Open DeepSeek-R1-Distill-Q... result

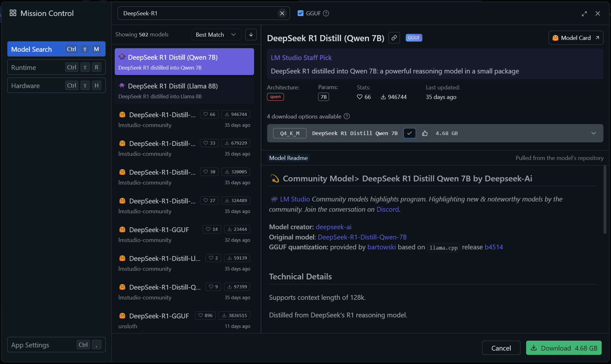coord(184,292)
